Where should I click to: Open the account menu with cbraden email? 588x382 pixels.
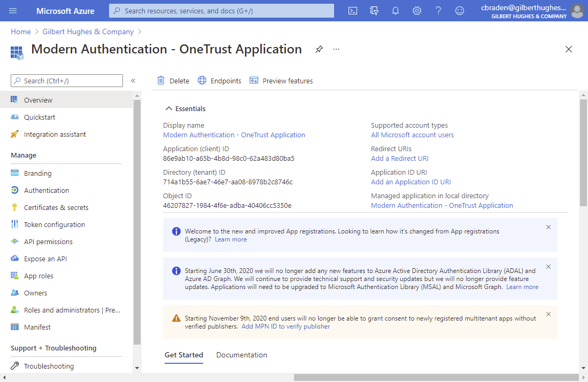pos(523,11)
